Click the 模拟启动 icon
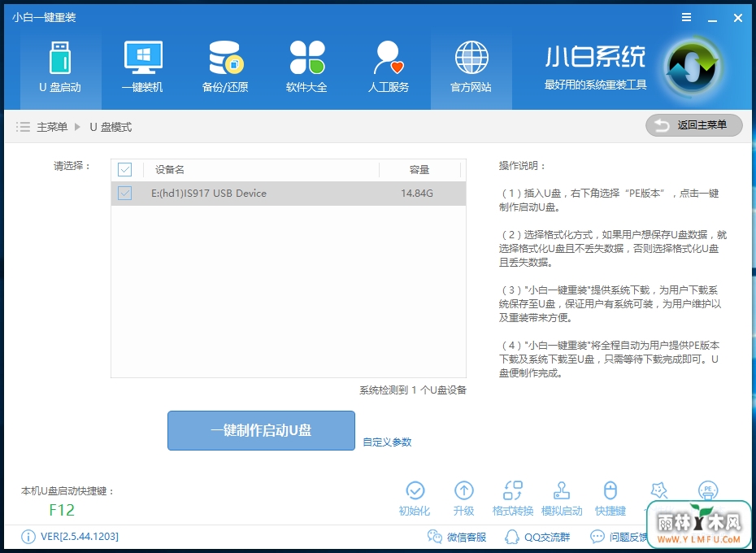 [562, 490]
